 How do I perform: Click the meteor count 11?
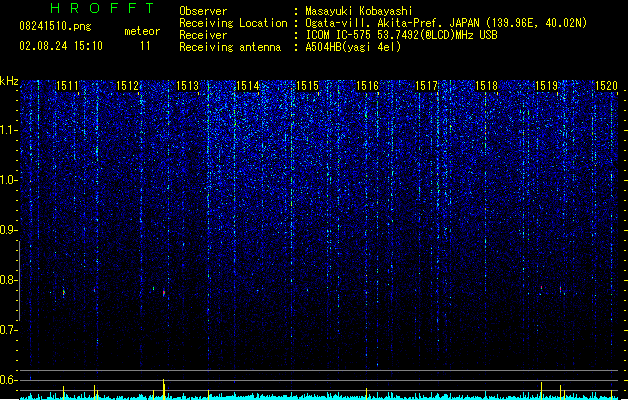pyautogui.click(x=145, y=46)
